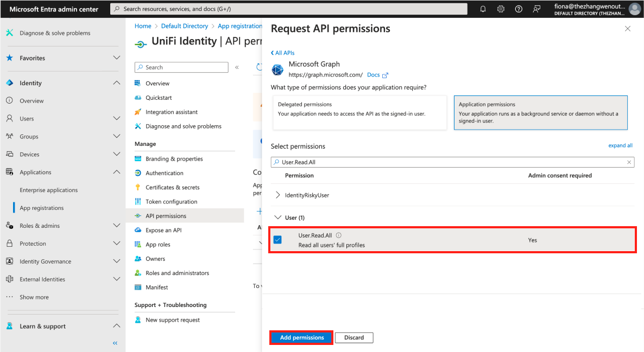The image size is (644, 352).
Task: Click the Users person icon
Action: pyautogui.click(x=9, y=119)
